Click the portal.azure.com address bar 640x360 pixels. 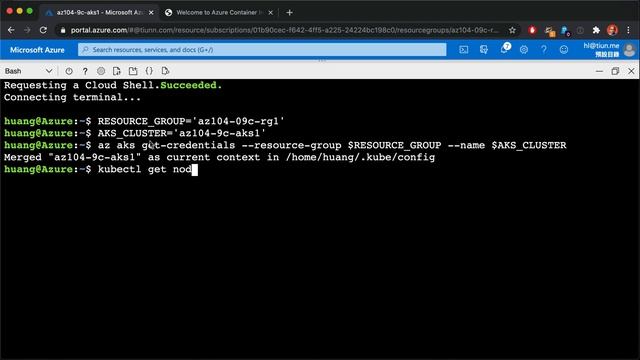(284, 30)
